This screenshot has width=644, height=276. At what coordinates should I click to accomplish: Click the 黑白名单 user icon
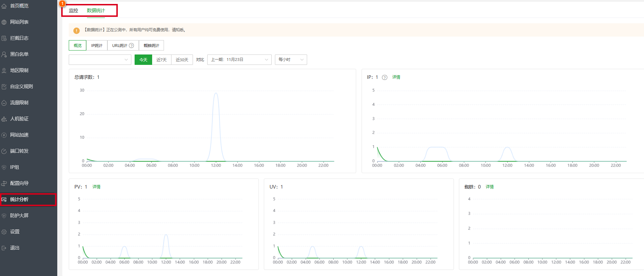pyautogui.click(x=4, y=54)
